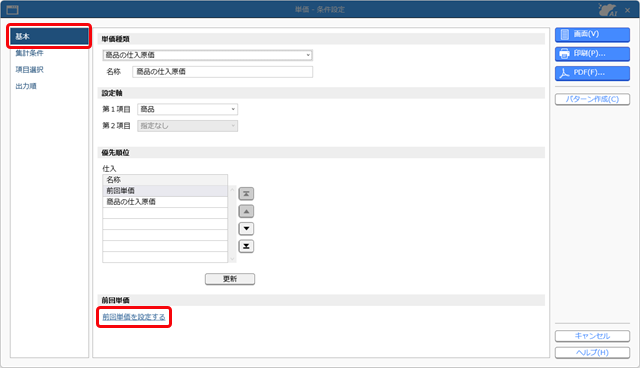640x368 pixels.
Task: Select 商品の仕入原価 row in priority list
Action: pyautogui.click(x=165, y=202)
